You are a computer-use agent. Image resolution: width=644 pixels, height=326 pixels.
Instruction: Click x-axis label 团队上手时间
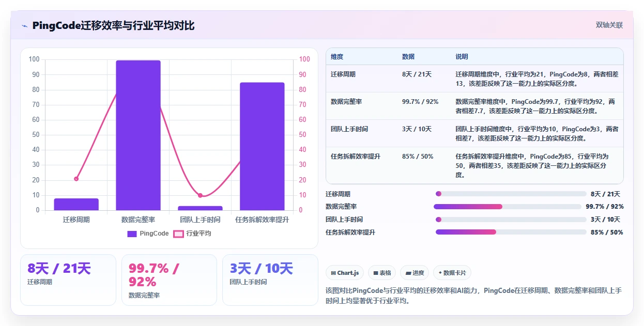(x=200, y=220)
